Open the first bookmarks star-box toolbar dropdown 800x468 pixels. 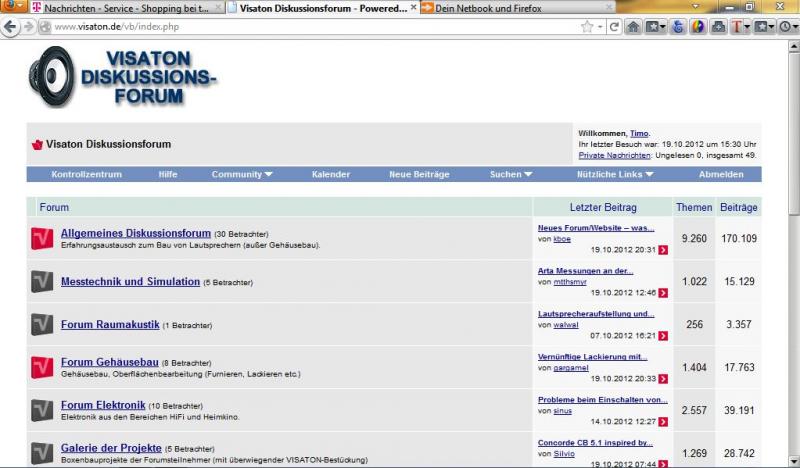pos(656,27)
